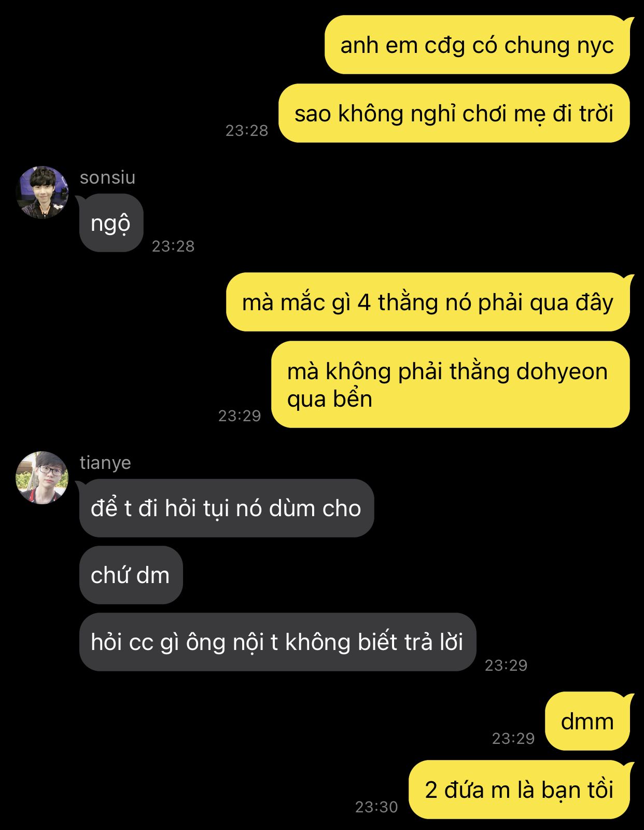The image size is (644, 830).
Task: Click the 23:28 timestamp beside 'ngộ'
Action: [173, 246]
